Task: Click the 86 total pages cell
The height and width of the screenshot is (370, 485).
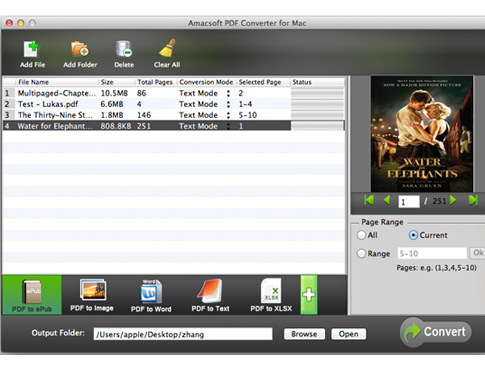Action: click(x=142, y=93)
